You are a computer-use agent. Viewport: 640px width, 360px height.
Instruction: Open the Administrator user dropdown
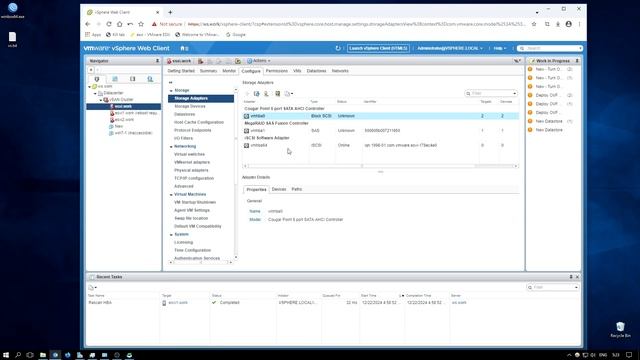[450, 48]
